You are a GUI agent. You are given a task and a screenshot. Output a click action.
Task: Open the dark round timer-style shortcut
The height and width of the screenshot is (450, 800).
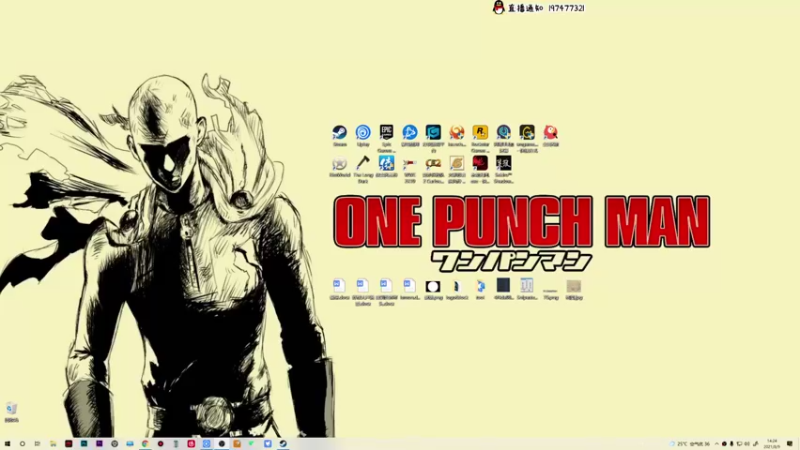[x=504, y=138]
